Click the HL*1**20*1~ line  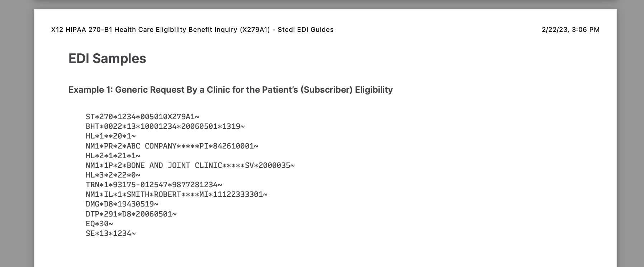pyautogui.click(x=111, y=136)
